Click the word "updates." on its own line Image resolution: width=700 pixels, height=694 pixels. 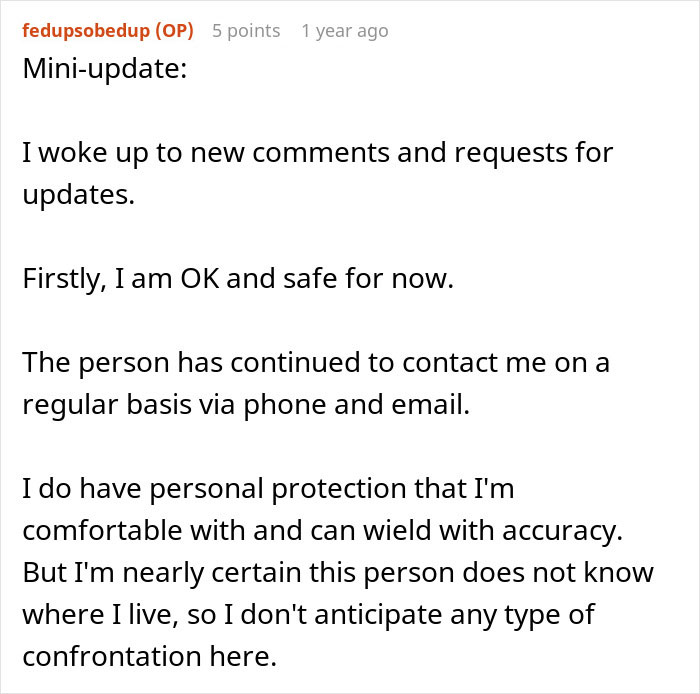pyautogui.click(x=77, y=194)
